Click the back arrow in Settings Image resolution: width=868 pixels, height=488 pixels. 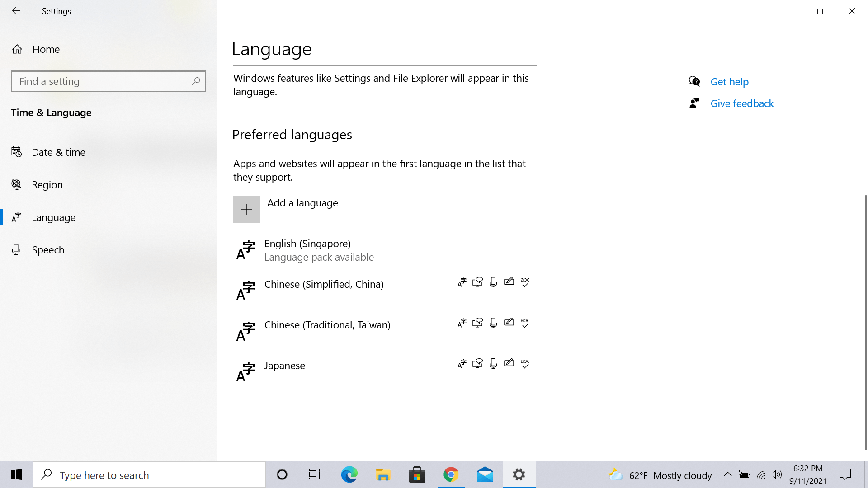(16, 11)
